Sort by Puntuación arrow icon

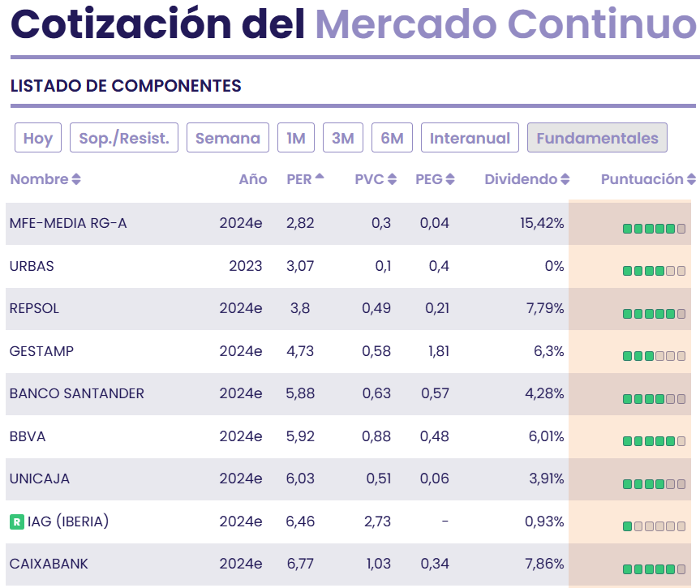click(691, 179)
